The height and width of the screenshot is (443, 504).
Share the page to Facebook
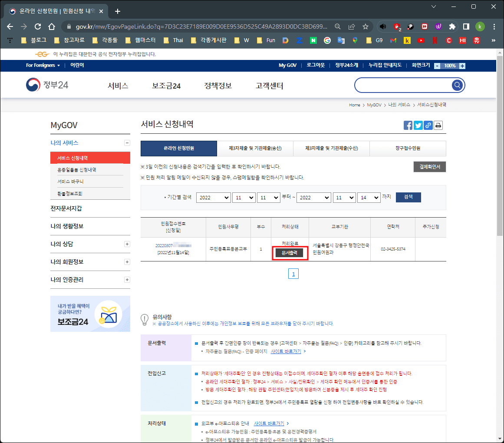click(408, 125)
